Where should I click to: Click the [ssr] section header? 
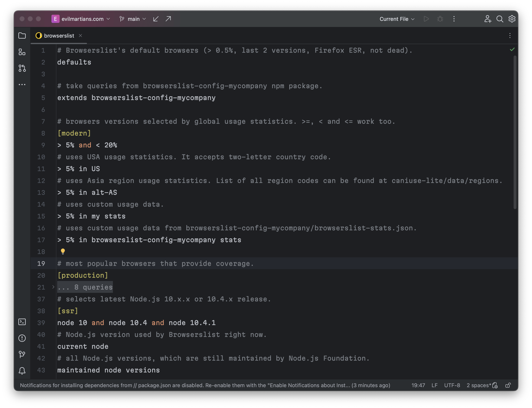(68, 311)
